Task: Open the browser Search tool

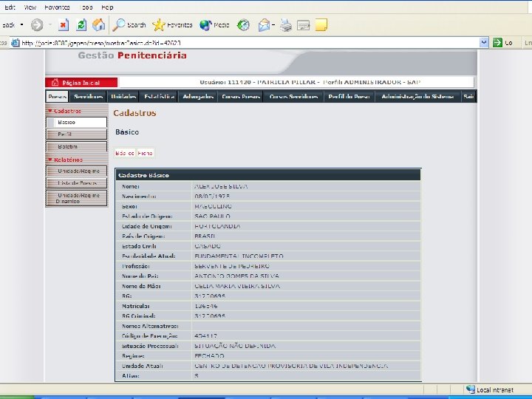Action: coord(129,25)
